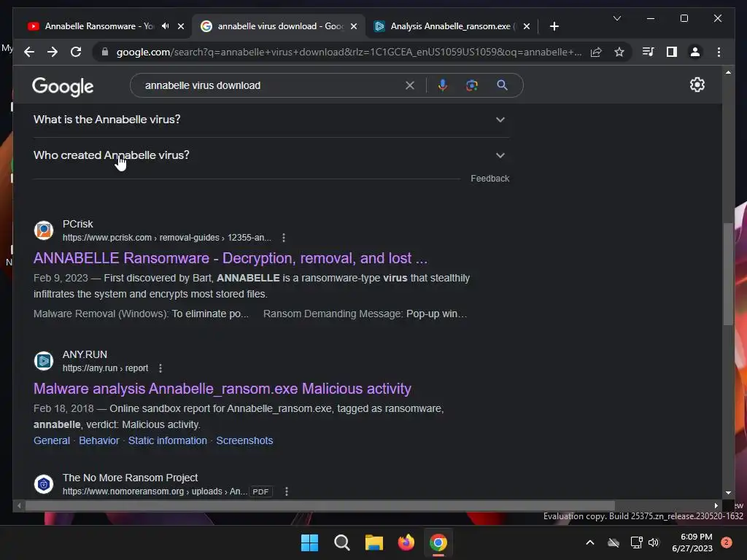
Task: Close the Analysis Annabelle_ransom.exe tab
Action: point(527,26)
